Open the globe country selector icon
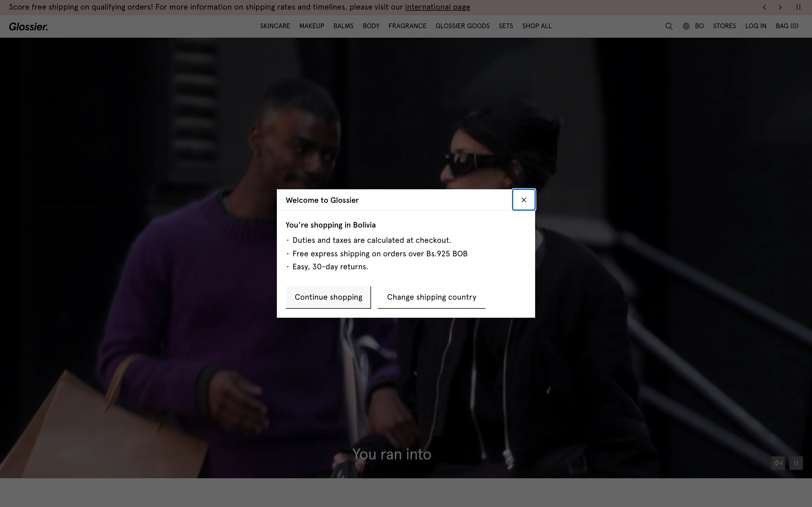812x507 pixels. 686,26
